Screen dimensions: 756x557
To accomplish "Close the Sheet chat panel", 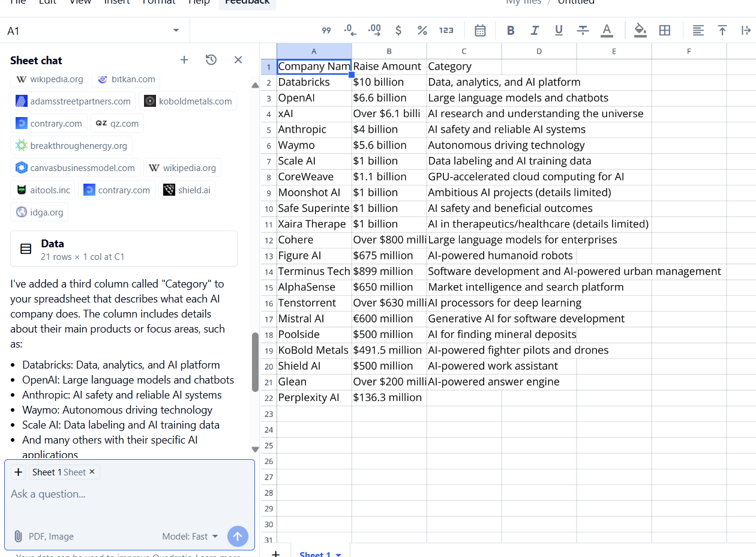I will pyautogui.click(x=238, y=60).
